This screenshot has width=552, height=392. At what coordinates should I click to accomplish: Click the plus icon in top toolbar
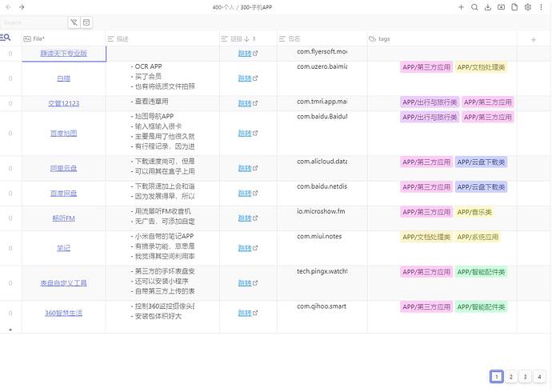pyautogui.click(x=461, y=7)
